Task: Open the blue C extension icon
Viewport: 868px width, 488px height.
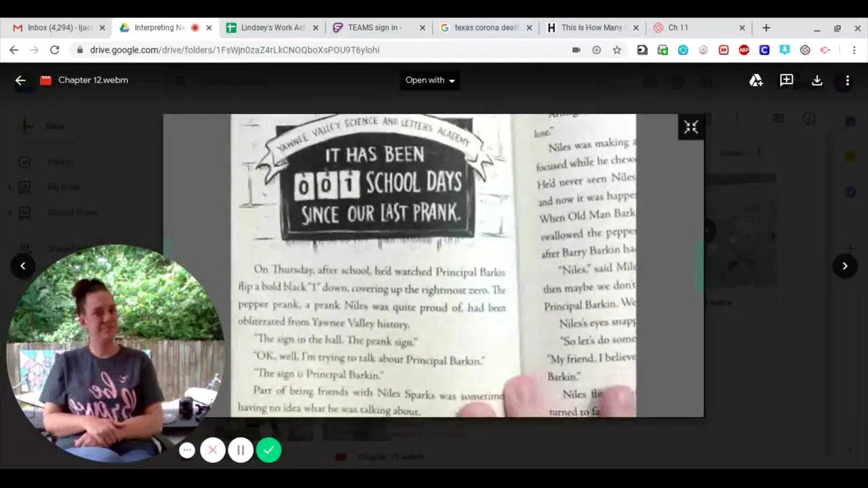Action: [x=764, y=49]
